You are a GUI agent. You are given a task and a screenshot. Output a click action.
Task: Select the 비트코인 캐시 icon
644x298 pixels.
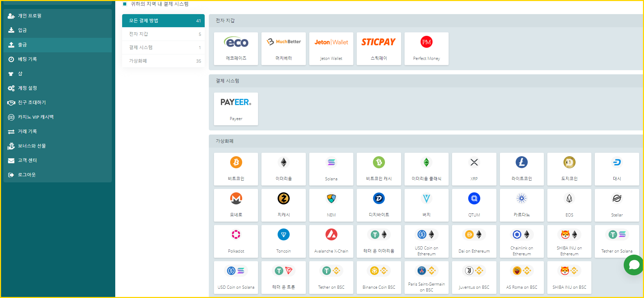379,162
